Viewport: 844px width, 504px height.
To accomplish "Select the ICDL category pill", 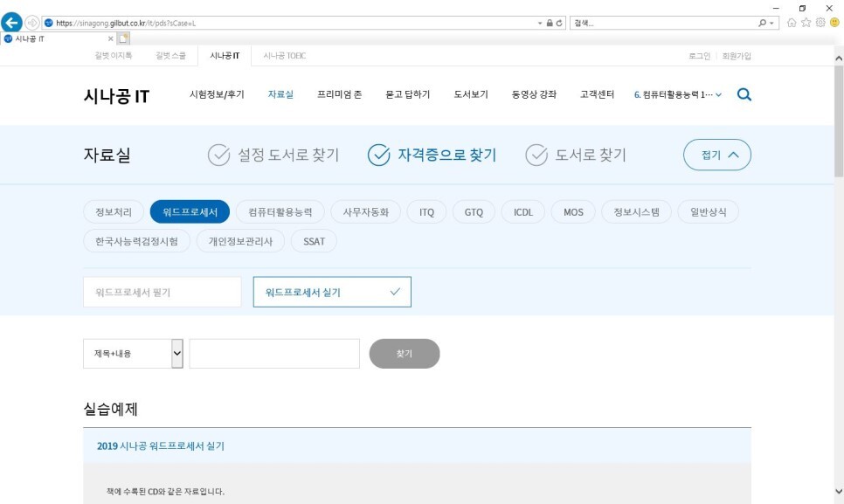I will [x=523, y=212].
